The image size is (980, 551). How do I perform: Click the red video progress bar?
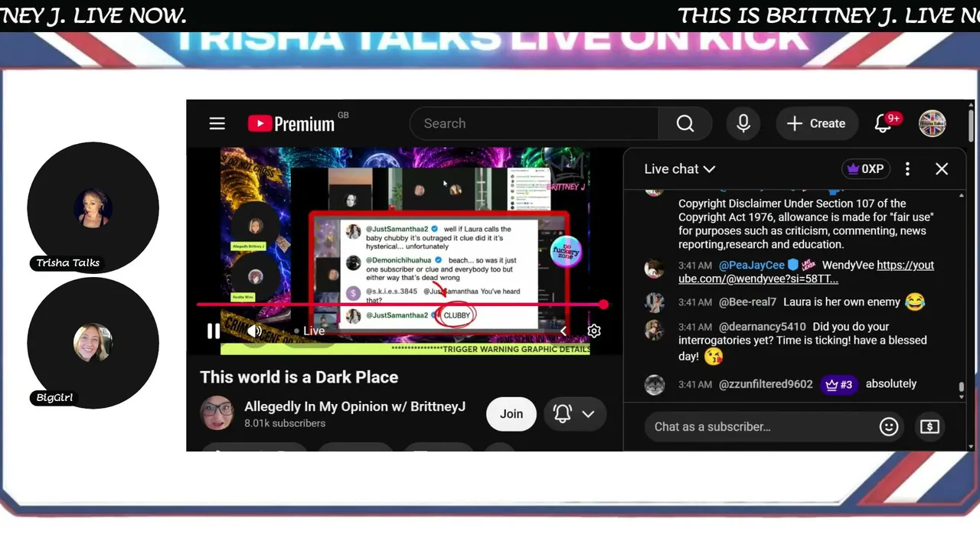[400, 305]
